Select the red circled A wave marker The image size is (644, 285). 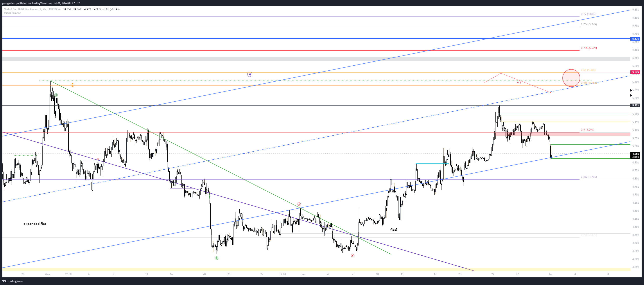[x=299, y=204]
